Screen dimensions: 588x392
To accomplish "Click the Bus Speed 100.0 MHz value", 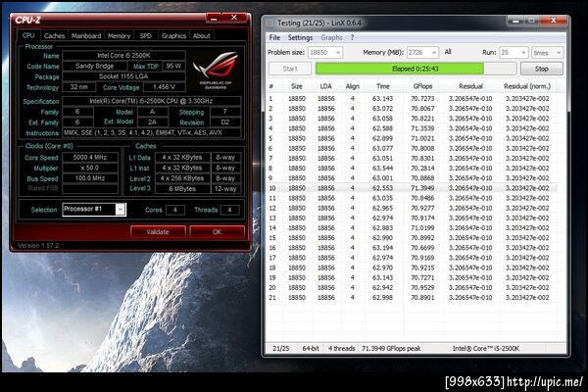I will click(90, 178).
